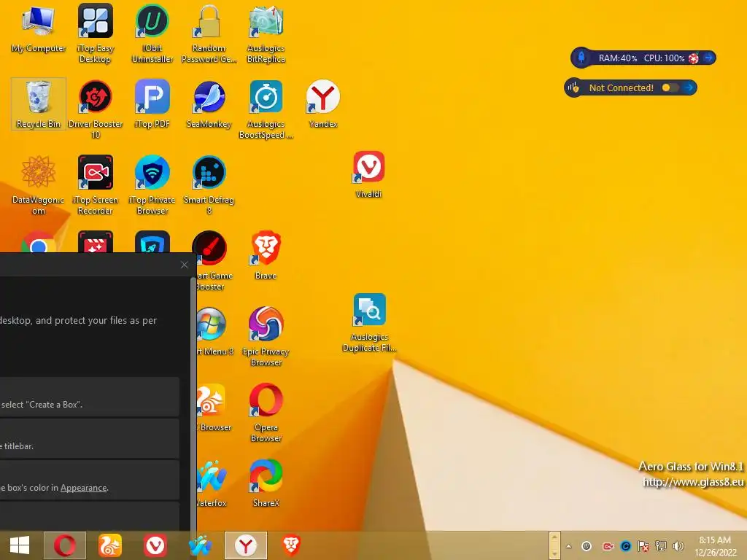The height and width of the screenshot is (560, 747).
Task: Select the Smart Game Booster shortcut
Action: point(211,261)
